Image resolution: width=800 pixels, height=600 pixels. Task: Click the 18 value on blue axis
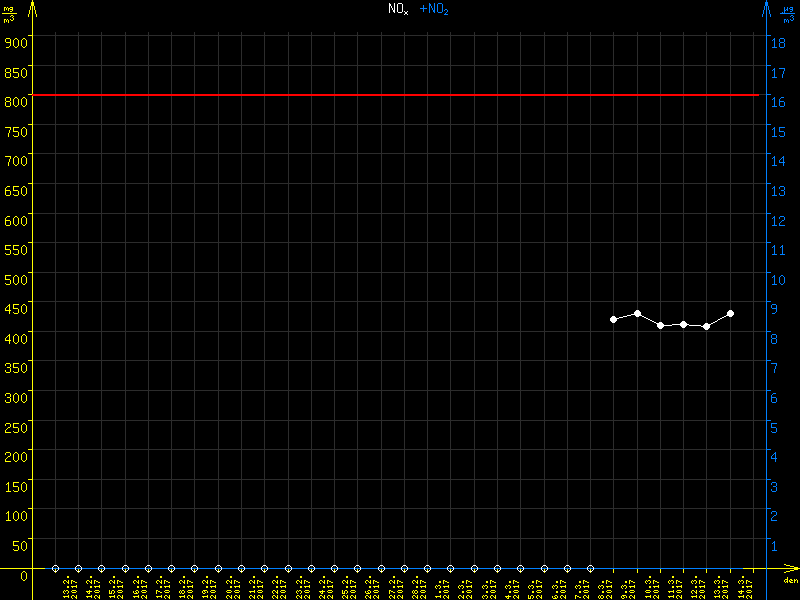click(x=774, y=43)
